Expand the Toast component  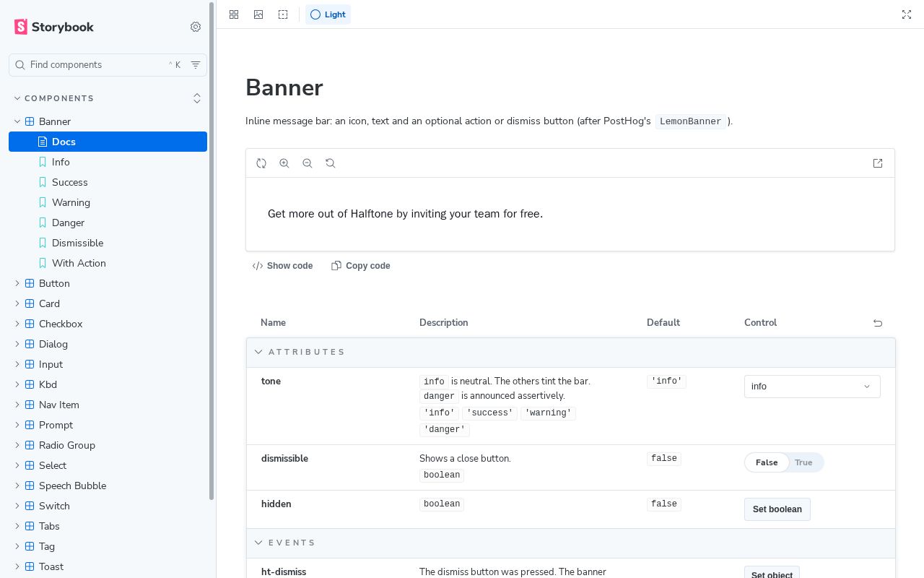pyautogui.click(x=108, y=566)
